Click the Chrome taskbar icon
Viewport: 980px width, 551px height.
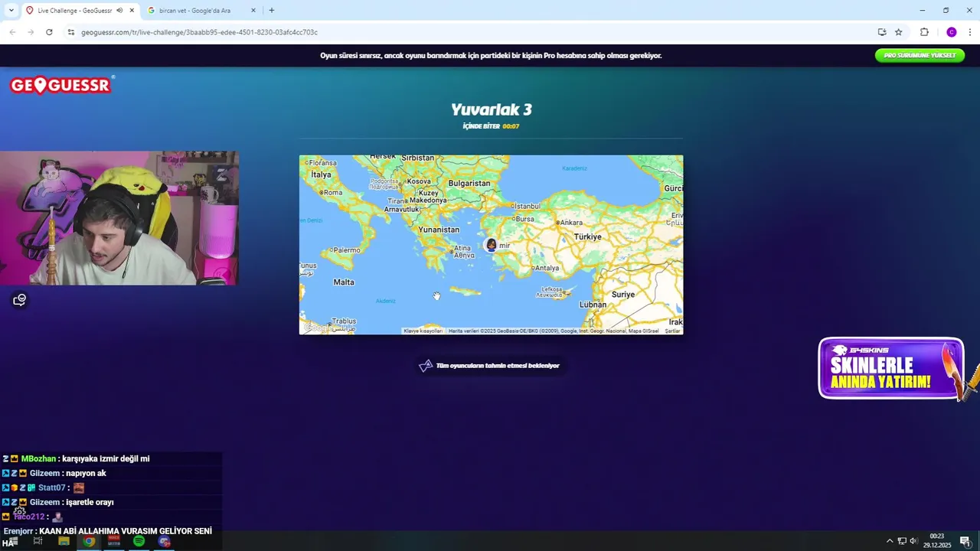(89, 541)
